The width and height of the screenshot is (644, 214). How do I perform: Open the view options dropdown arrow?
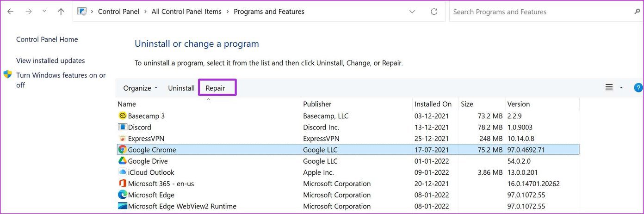(621, 88)
